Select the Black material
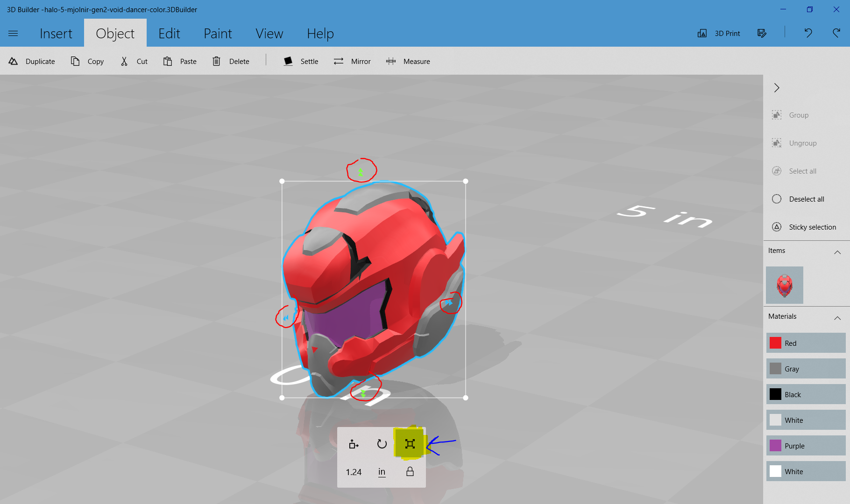The image size is (850, 504). click(806, 394)
